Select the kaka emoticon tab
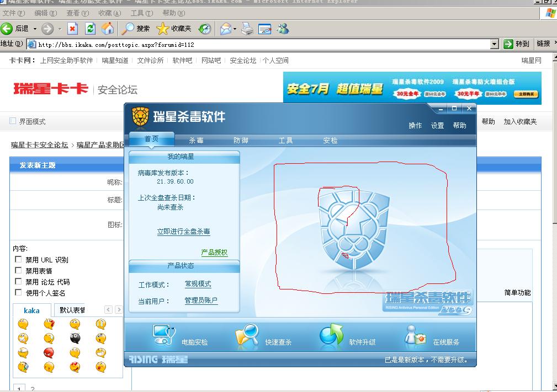Screen dimensions: 557x392 [x=31, y=310]
